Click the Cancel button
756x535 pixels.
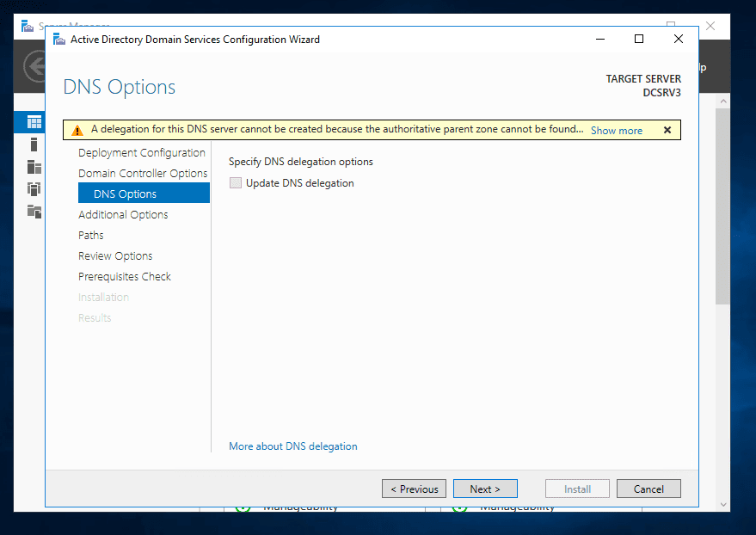pos(648,489)
